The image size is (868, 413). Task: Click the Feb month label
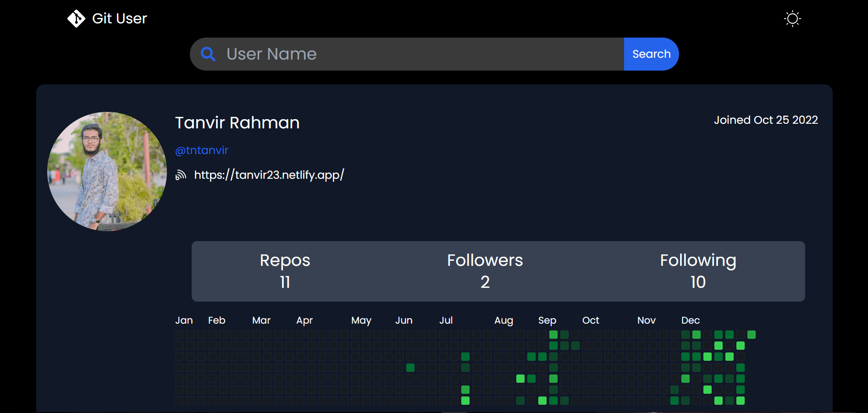[216, 320]
